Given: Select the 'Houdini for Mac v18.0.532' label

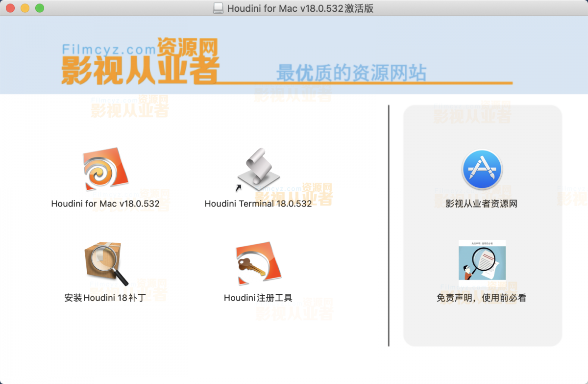Looking at the screenshot, I should pyautogui.click(x=105, y=204).
